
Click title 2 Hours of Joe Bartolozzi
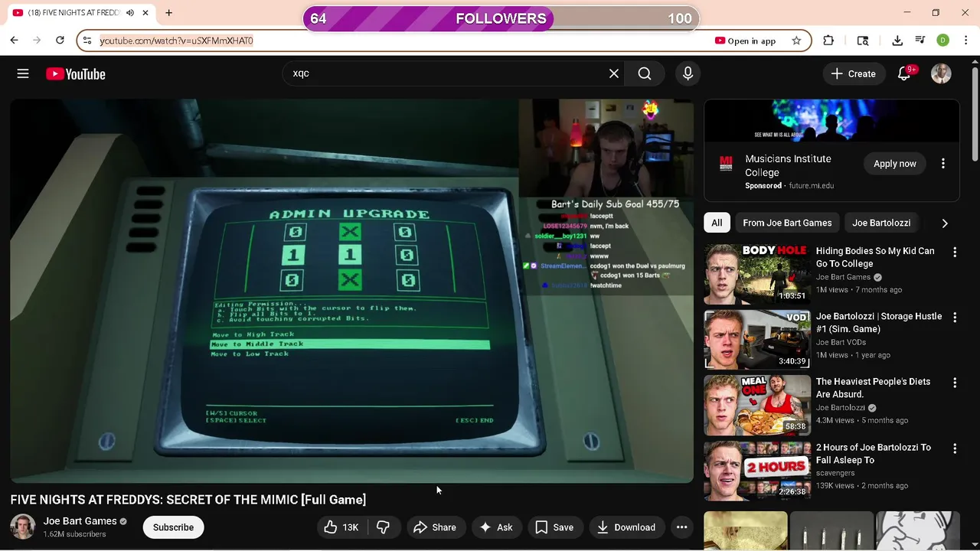[874, 454]
